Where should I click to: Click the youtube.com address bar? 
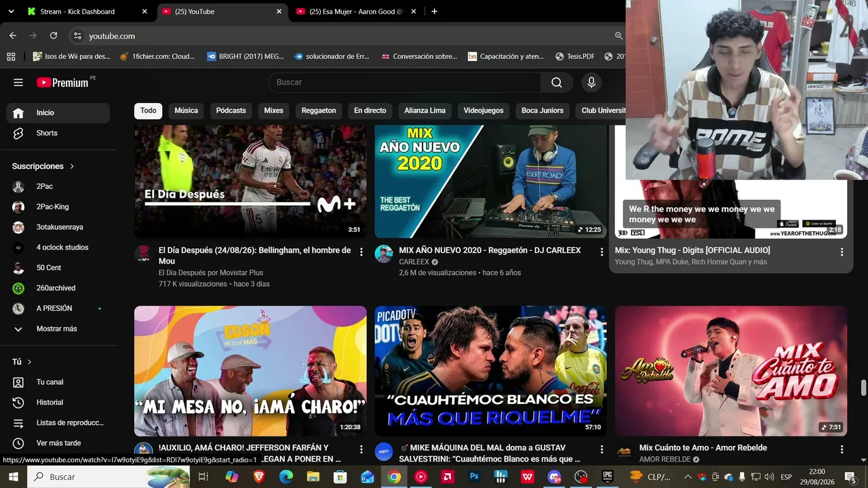(x=346, y=36)
